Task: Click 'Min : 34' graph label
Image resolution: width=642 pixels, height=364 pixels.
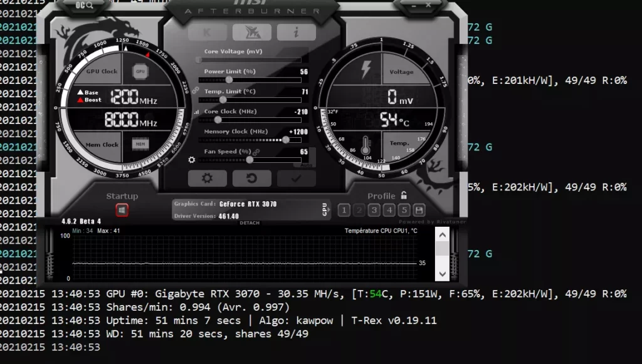Action: tap(82, 231)
